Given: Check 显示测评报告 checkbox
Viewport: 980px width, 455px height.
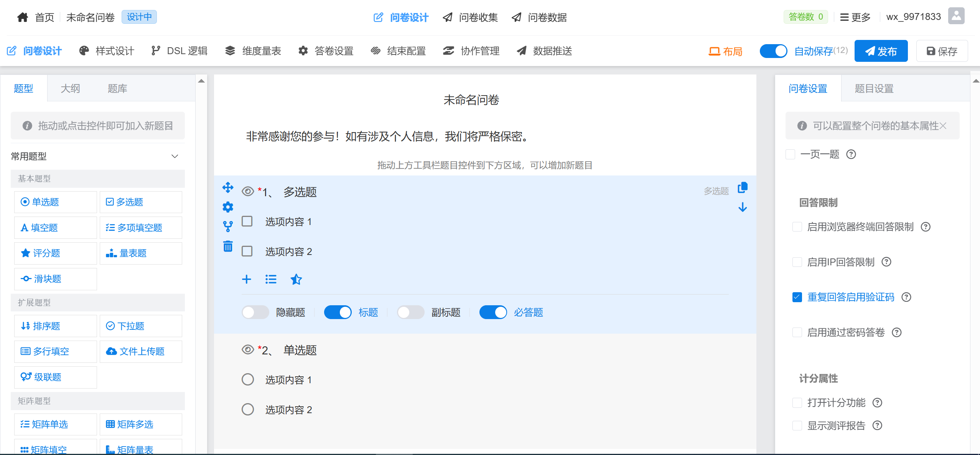Looking at the screenshot, I should [x=797, y=425].
